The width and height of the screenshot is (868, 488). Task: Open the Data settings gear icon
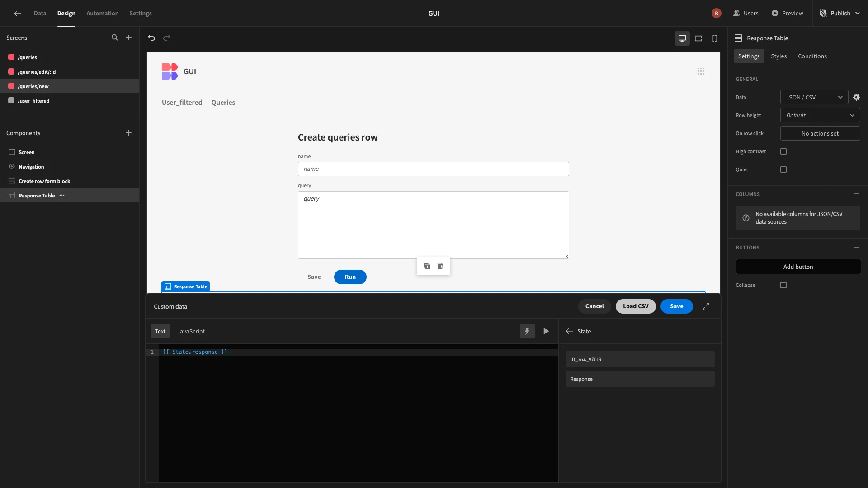point(856,97)
